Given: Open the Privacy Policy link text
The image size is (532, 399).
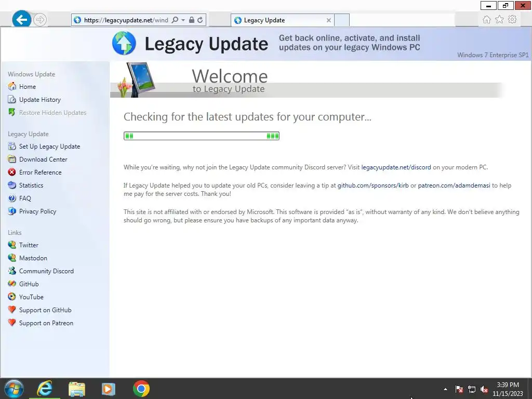Looking at the screenshot, I should pyautogui.click(x=37, y=211).
